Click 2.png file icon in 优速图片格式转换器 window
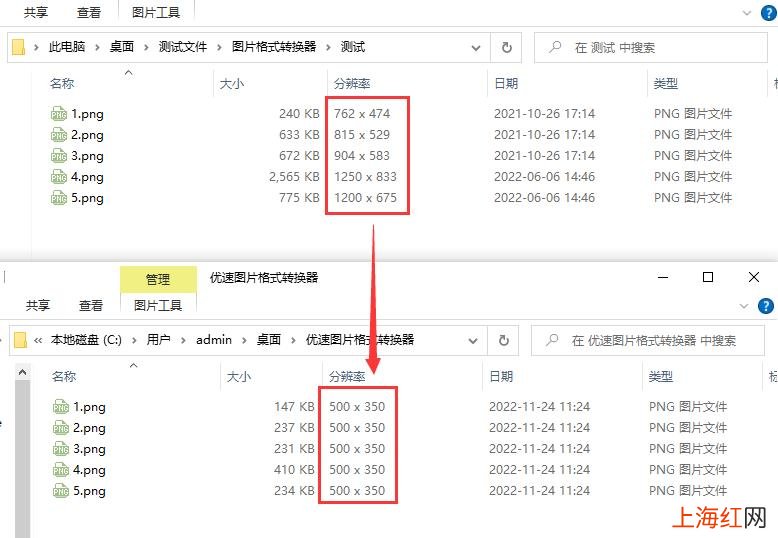778x538 pixels. [61, 428]
